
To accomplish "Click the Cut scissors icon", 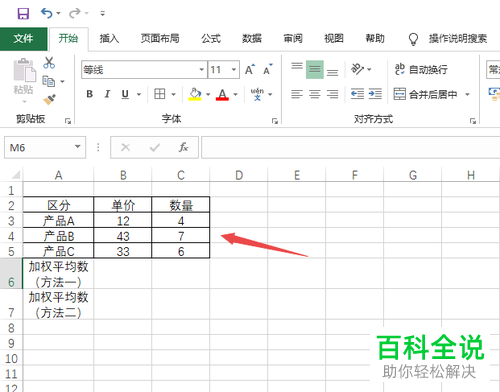I will [49, 63].
